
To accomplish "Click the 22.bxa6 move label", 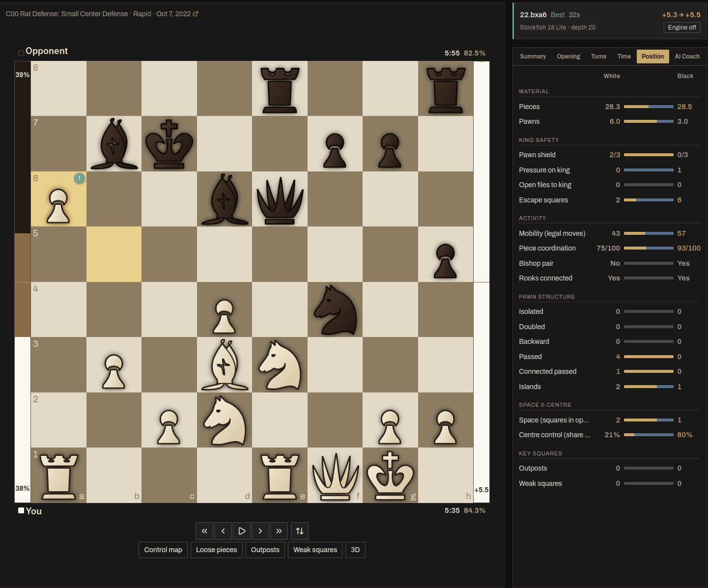I will pos(533,15).
